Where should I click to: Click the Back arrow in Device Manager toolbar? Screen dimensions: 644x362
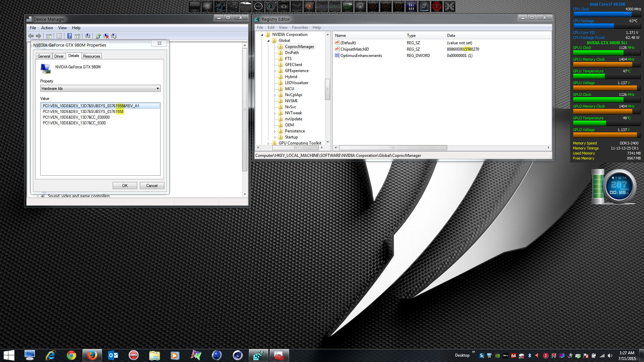pos(31,36)
